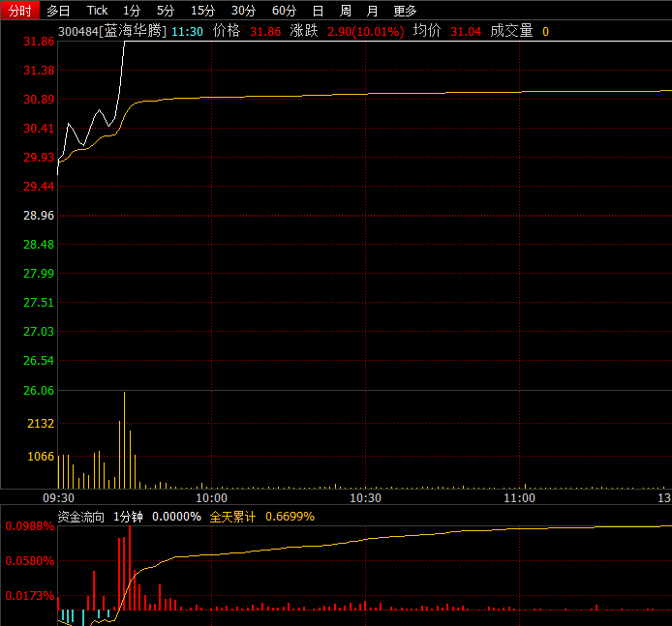
Task: Click the 30.89 price axis label
Action: (x=39, y=100)
